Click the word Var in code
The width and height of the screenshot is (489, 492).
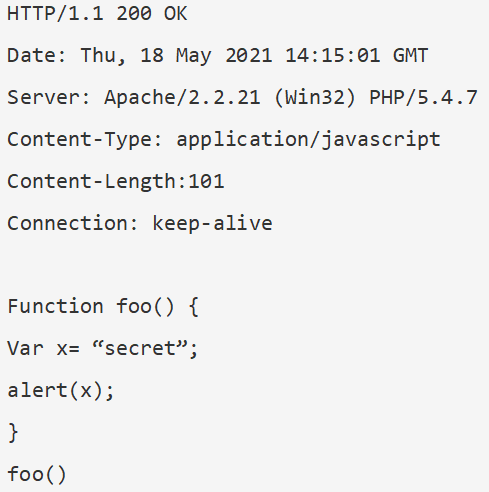[x=25, y=349]
